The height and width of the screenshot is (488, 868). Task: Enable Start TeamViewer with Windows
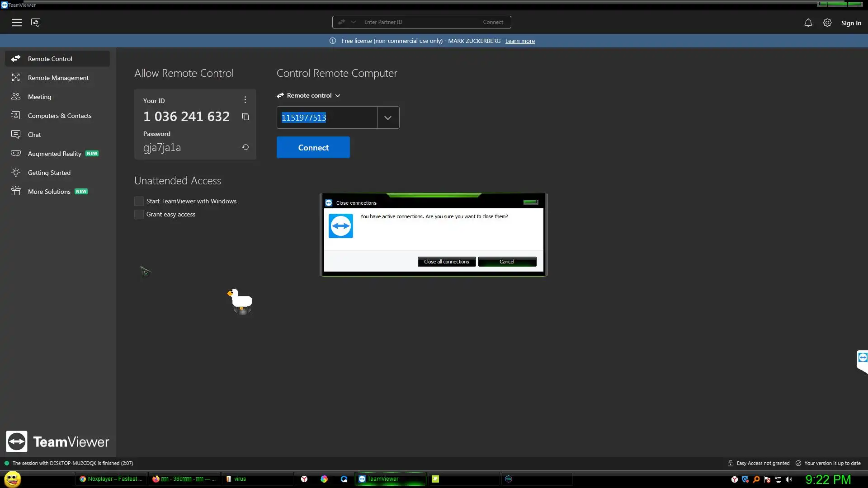pyautogui.click(x=139, y=202)
